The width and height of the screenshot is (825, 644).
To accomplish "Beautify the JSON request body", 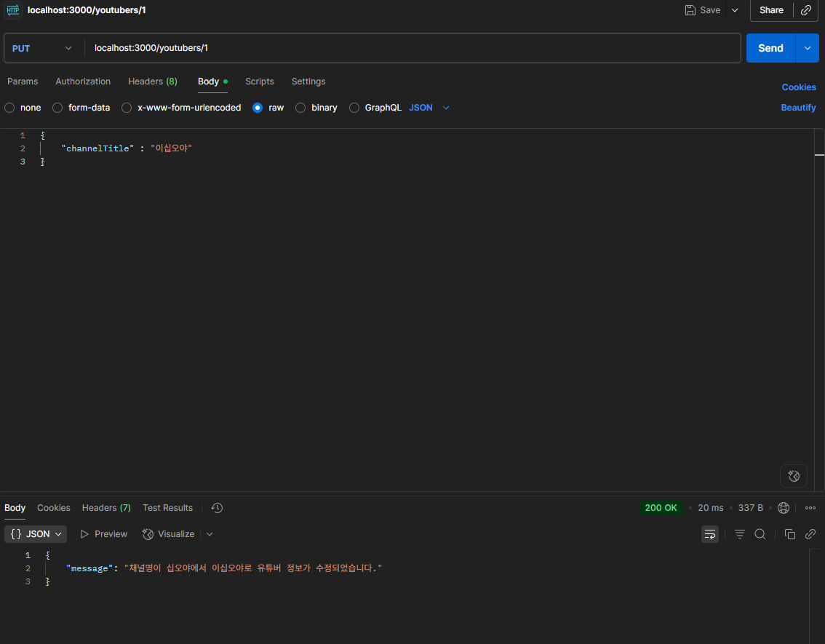I will [x=798, y=108].
